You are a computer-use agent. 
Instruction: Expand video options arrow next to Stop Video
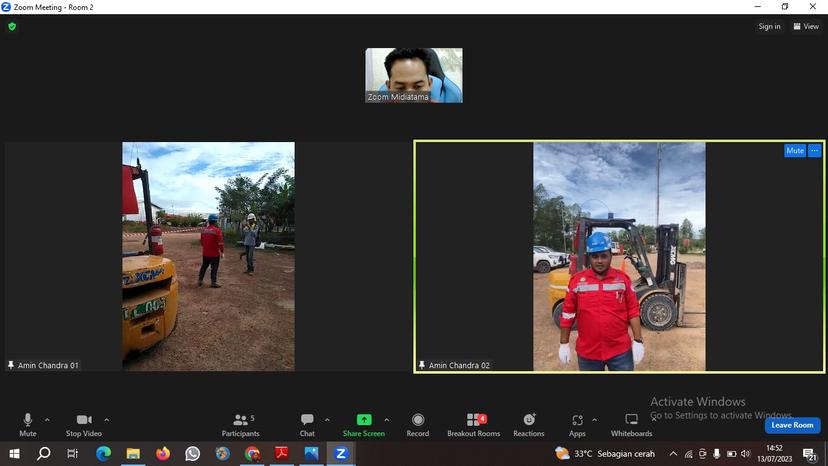(107, 420)
